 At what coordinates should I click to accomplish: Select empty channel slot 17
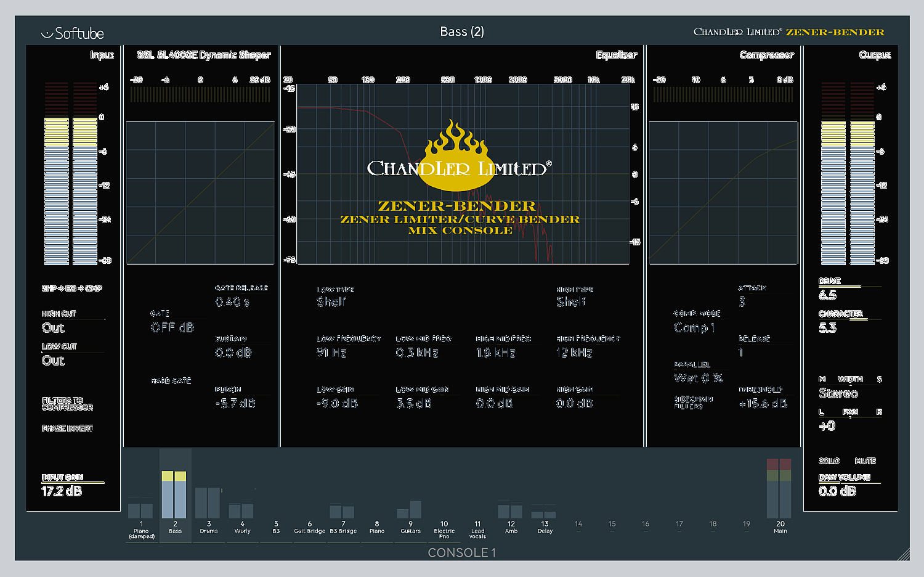point(679,525)
